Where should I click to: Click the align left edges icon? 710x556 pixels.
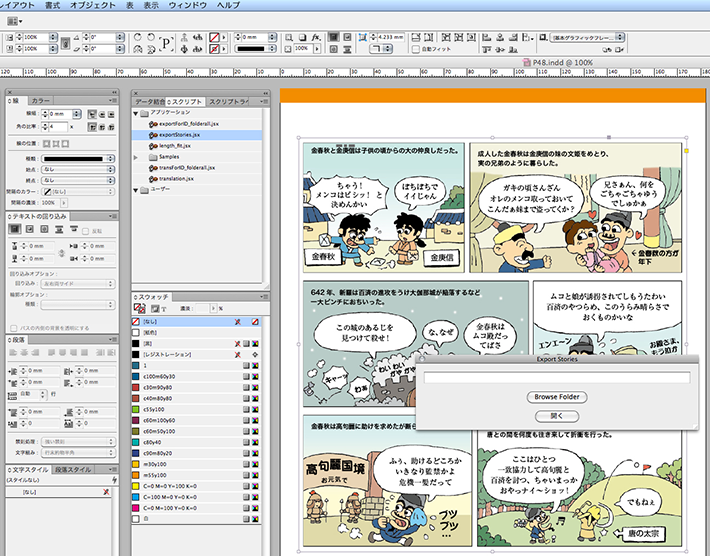tap(487, 37)
